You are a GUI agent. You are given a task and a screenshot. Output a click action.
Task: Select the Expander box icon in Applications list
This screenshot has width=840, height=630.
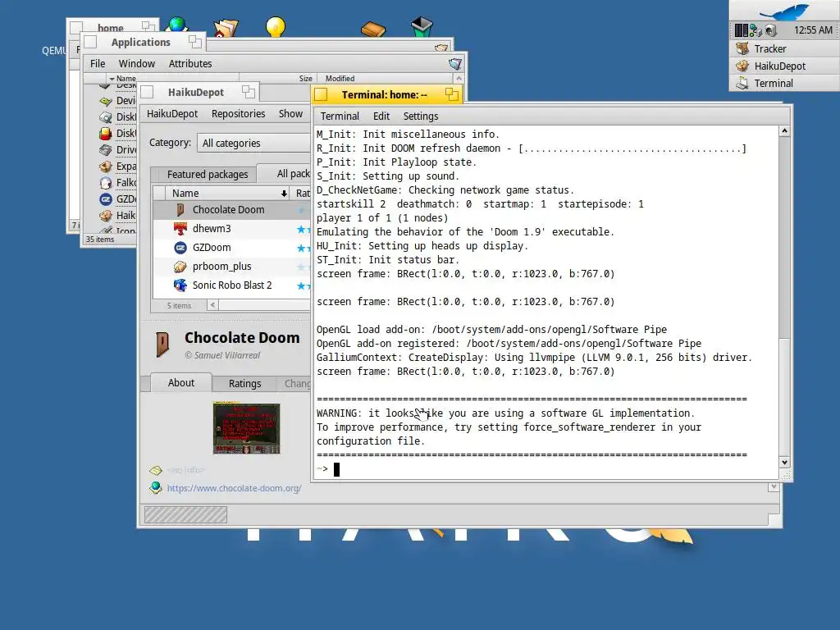[x=106, y=167]
